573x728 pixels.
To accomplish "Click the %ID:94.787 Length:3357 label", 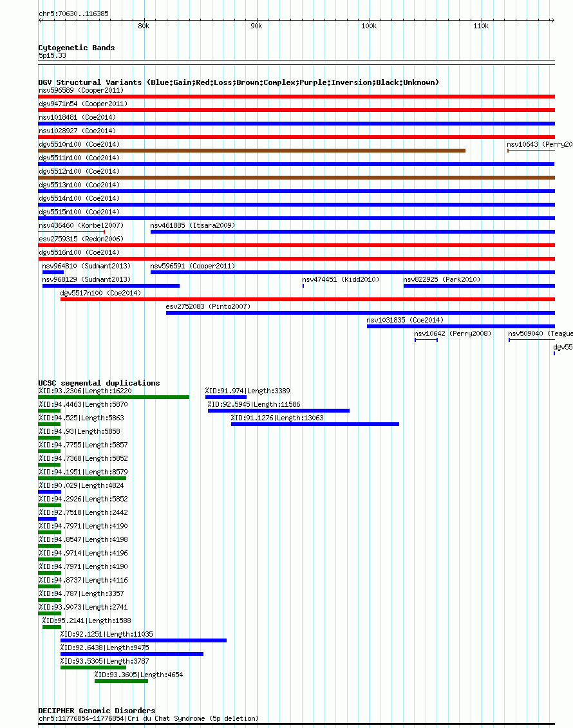I will click(x=81, y=593).
